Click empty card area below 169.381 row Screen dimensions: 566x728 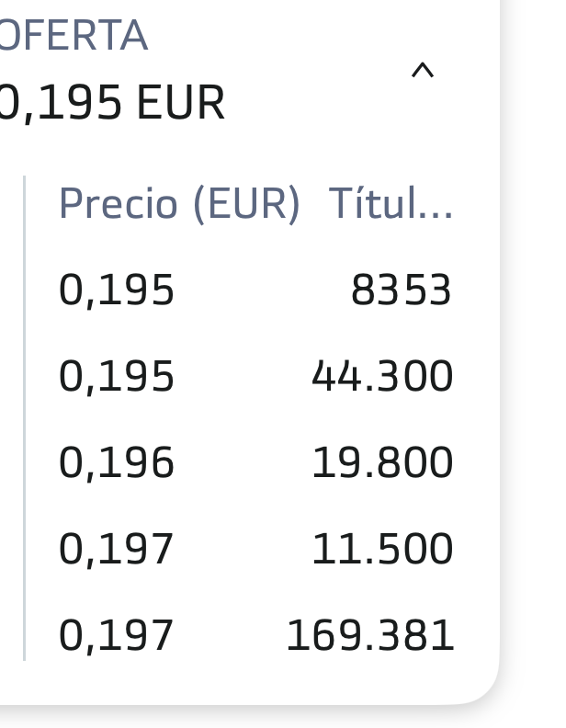click(x=251, y=682)
